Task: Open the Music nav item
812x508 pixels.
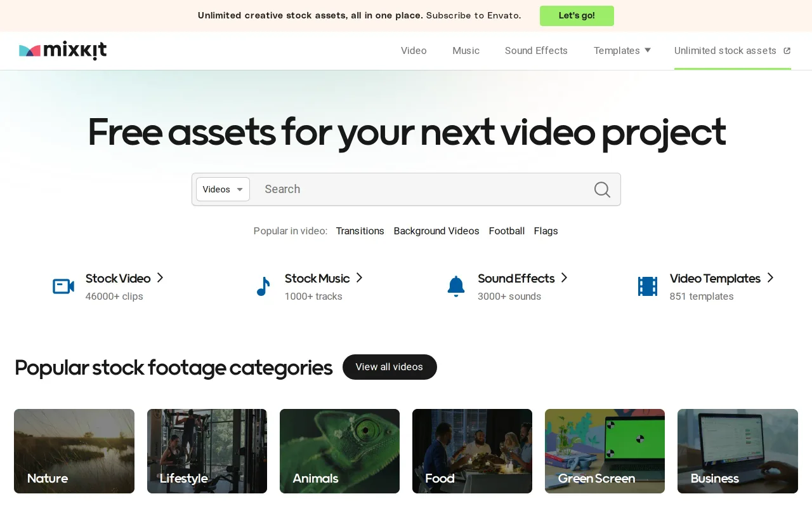Action: 466,51
